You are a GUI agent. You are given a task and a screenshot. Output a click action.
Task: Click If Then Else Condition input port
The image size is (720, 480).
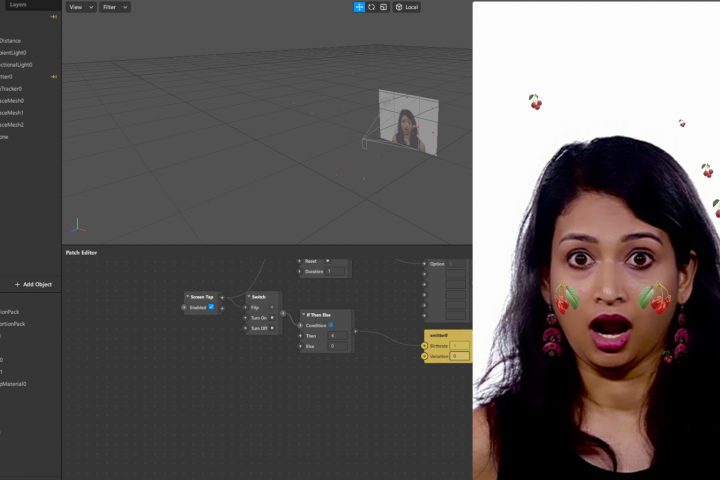click(x=300, y=325)
